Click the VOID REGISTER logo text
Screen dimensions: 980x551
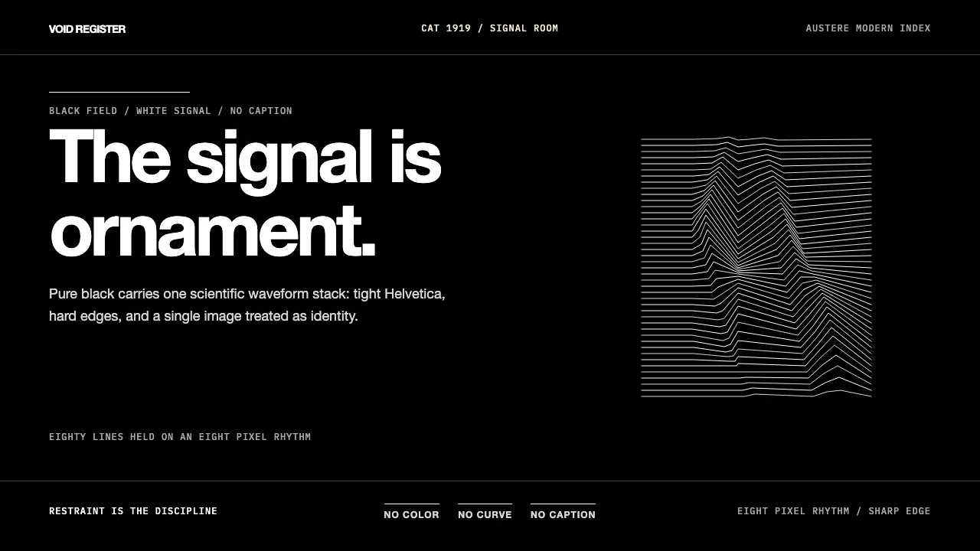click(x=87, y=29)
